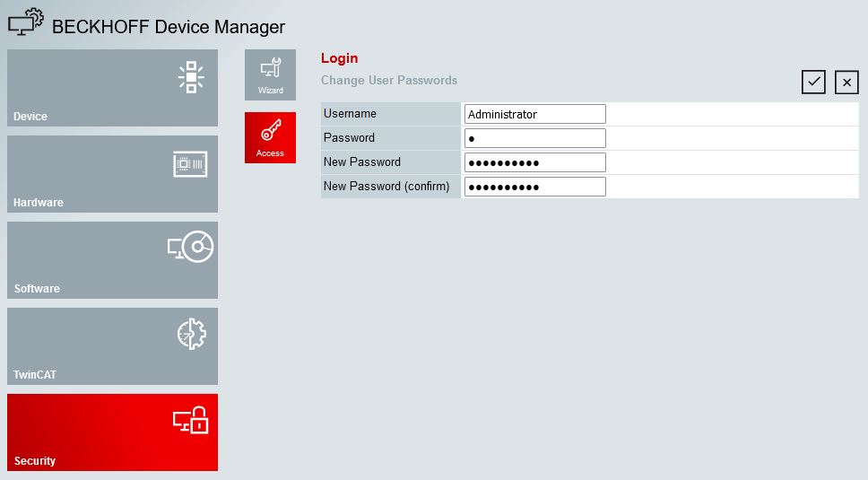
Task: Click the "BECKHOFF Device Manager" title text
Action: (x=169, y=27)
